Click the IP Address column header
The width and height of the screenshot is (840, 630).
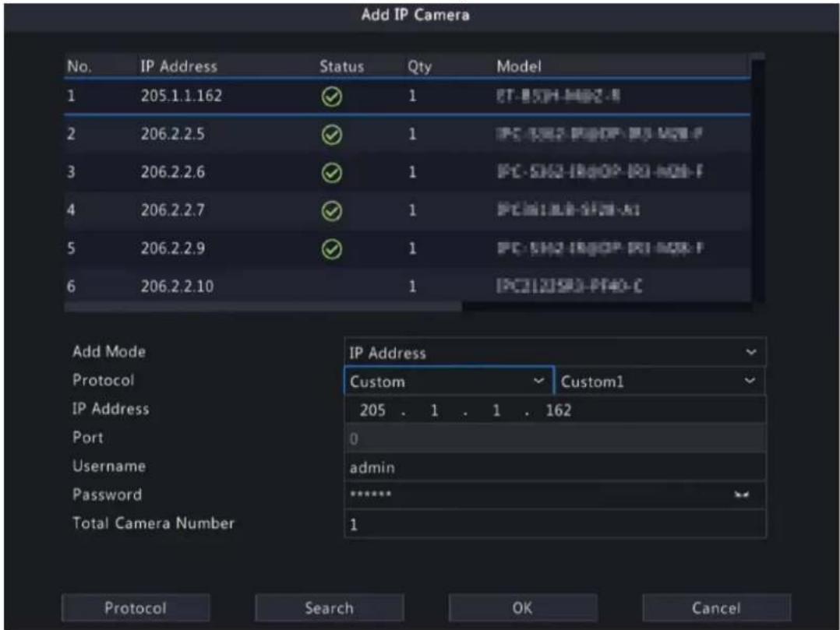(x=179, y=66)
